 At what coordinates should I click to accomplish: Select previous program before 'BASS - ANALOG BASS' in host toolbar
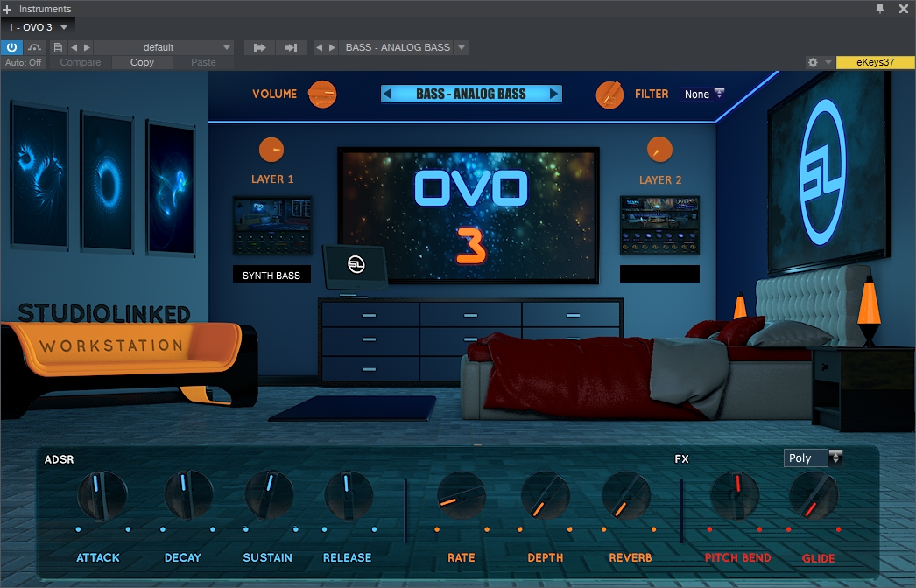[319, 47]
